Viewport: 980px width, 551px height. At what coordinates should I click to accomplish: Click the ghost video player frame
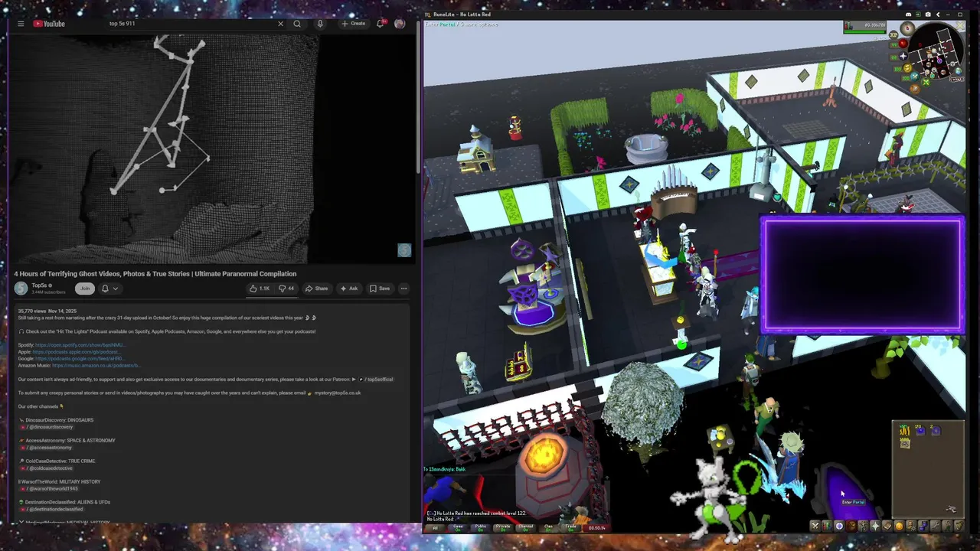tap(212, 148)
